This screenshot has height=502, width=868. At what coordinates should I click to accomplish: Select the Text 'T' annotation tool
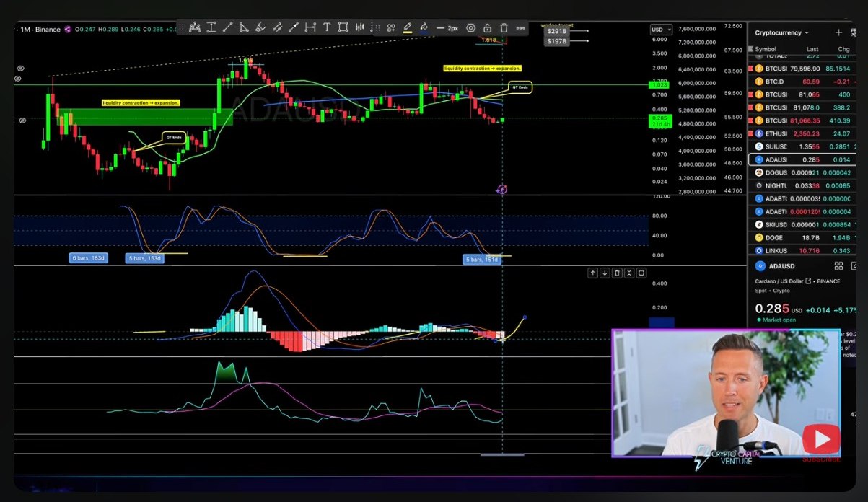(x=327, y=27)
